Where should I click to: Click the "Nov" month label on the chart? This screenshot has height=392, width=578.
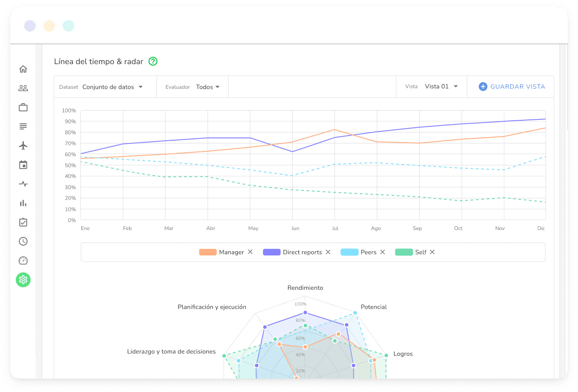click(x=500, y=229)
